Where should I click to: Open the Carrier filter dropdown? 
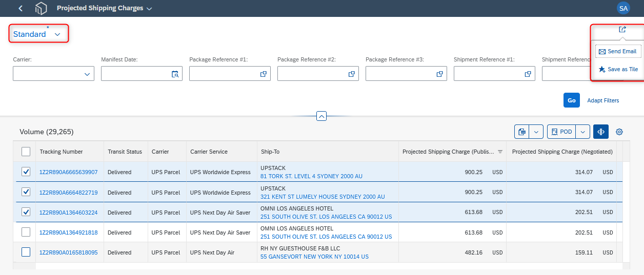87,74
